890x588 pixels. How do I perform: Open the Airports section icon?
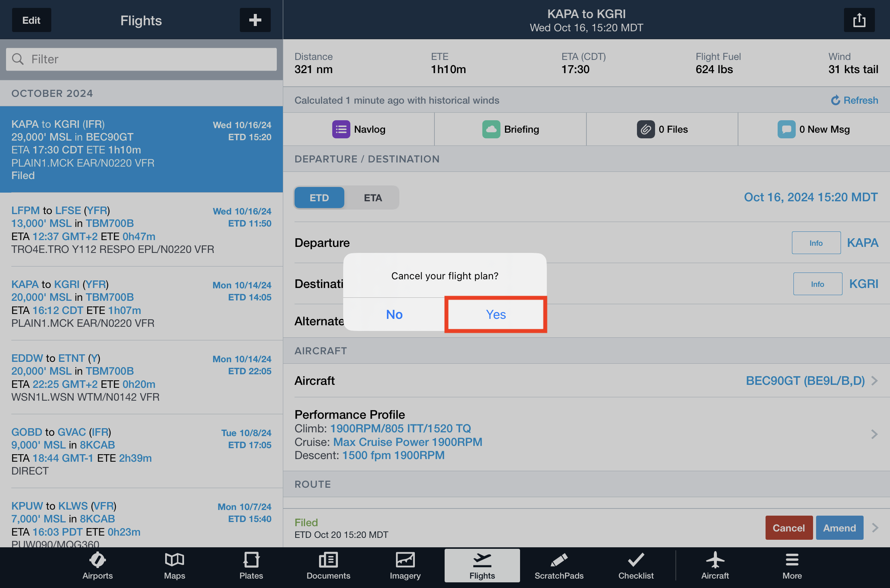[97, 565]
